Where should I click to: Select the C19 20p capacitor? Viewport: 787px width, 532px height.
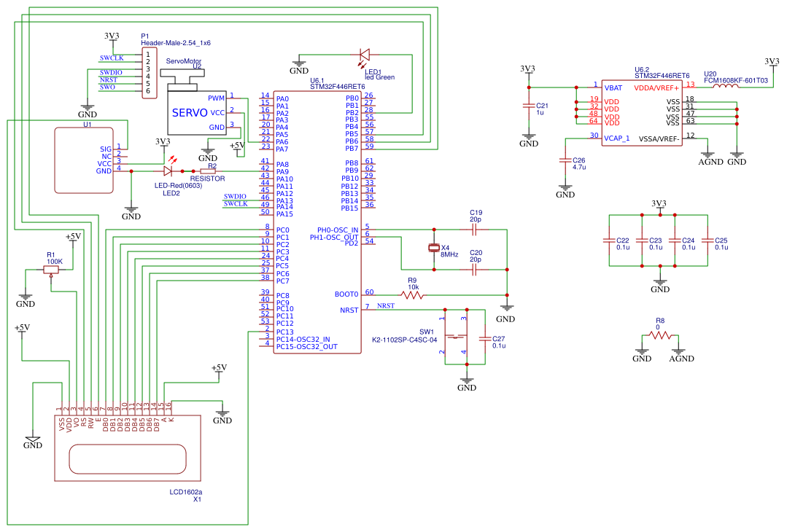click(x=476, y=229)
